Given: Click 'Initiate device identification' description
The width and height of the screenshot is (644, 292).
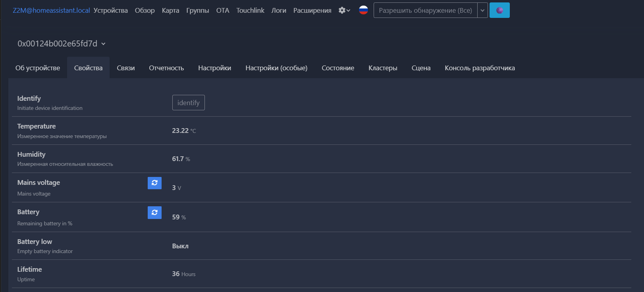Looking at the screenshot, I should pyautogui.click(x=50, y=108).
